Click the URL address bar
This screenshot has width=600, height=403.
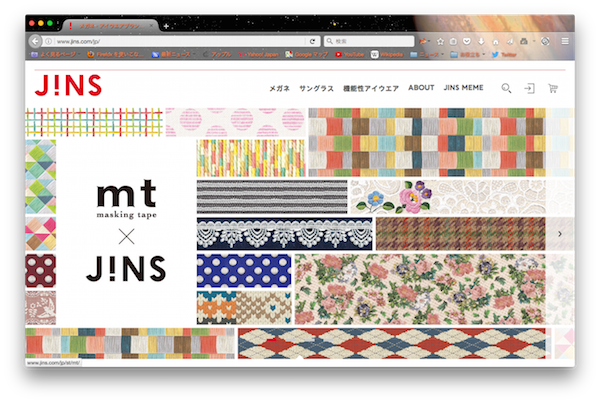tap(180, 41)
